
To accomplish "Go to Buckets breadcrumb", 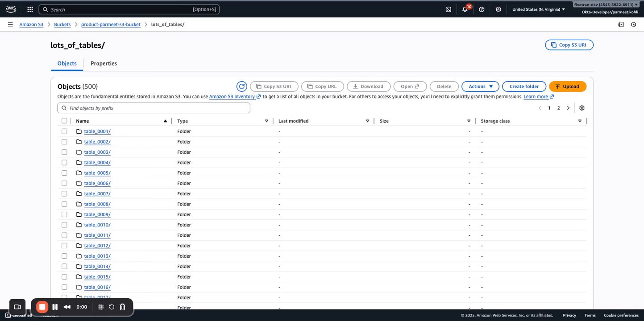I will [x=62, y=25].
